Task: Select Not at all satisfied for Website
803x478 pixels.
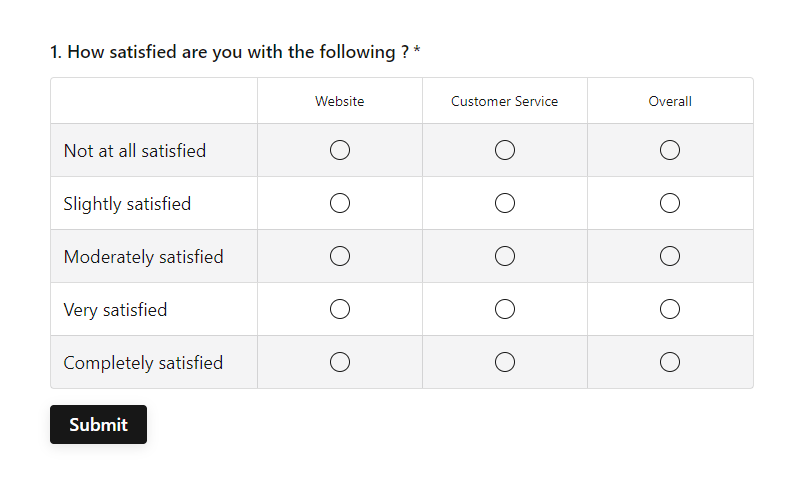Action: coord(340,150)
